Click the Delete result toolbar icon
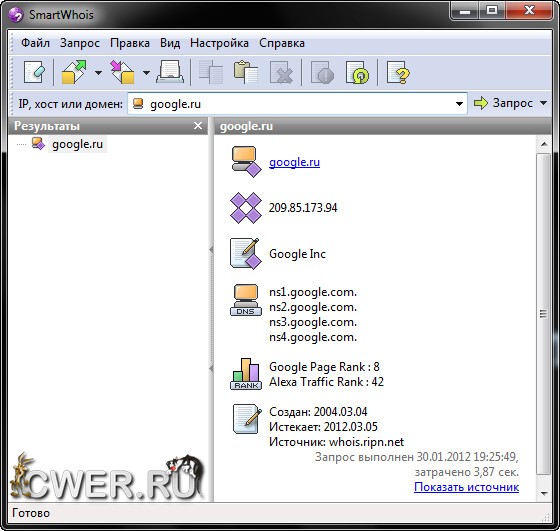 pos(281,72)
